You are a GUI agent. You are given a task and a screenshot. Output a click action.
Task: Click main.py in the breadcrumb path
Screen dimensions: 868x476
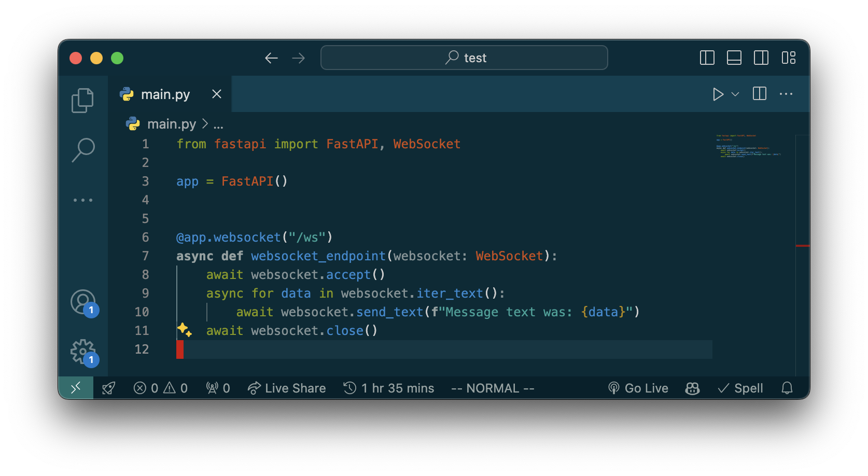point(171,124)
